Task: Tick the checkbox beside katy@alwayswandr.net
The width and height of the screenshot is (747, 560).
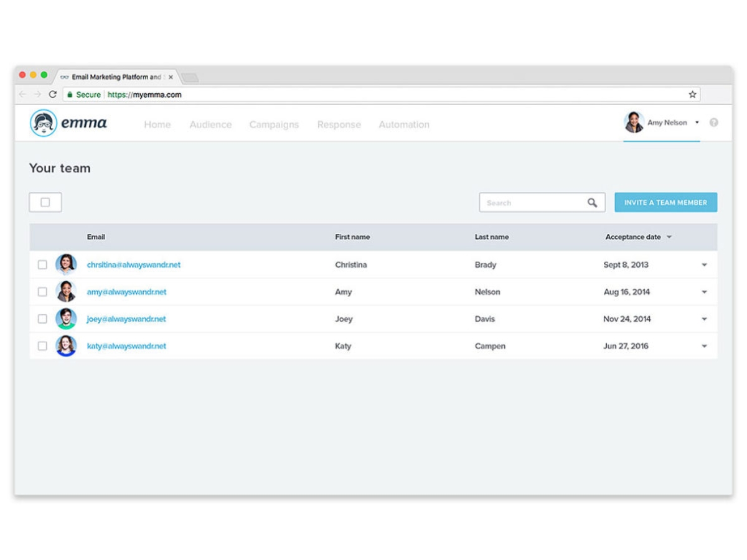Action: (42, 346)
